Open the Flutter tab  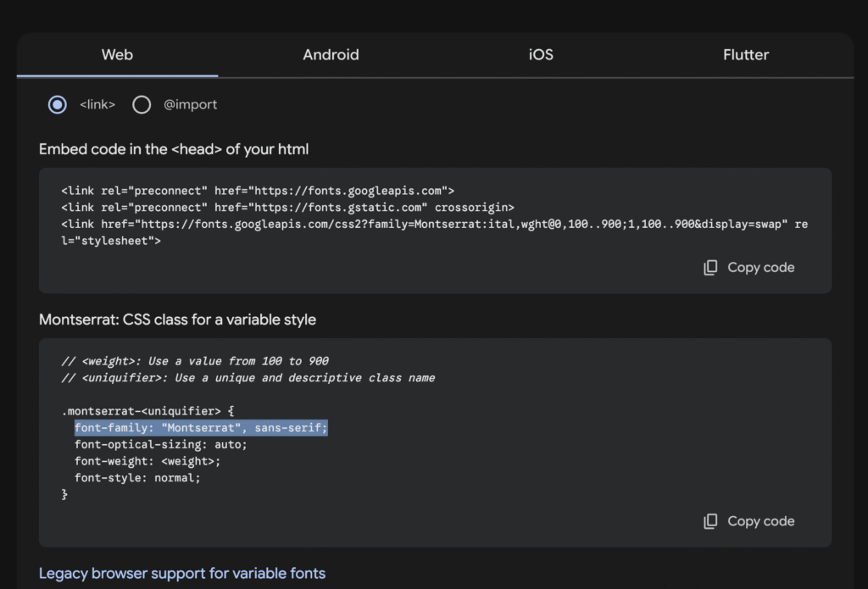click(x=746, y=55)
